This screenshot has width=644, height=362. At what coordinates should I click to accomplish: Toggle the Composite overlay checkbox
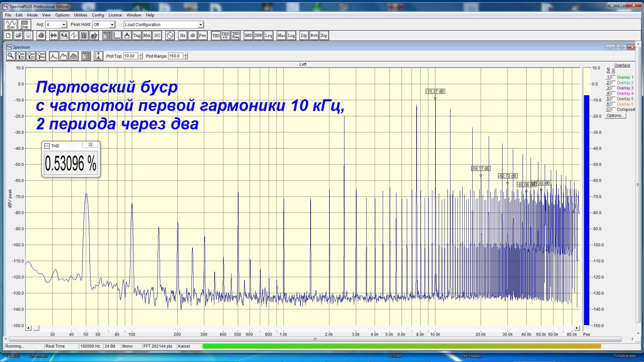[613, 110]
